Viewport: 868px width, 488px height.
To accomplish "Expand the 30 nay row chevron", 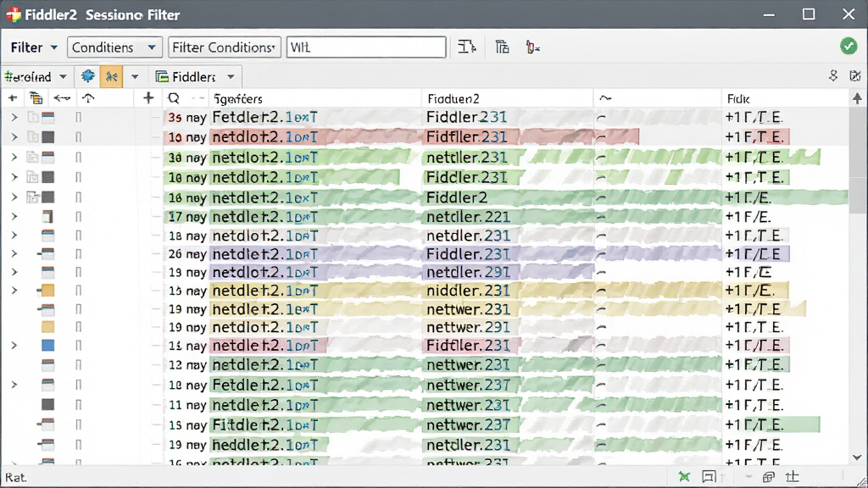I will click(x=14, y=158).
